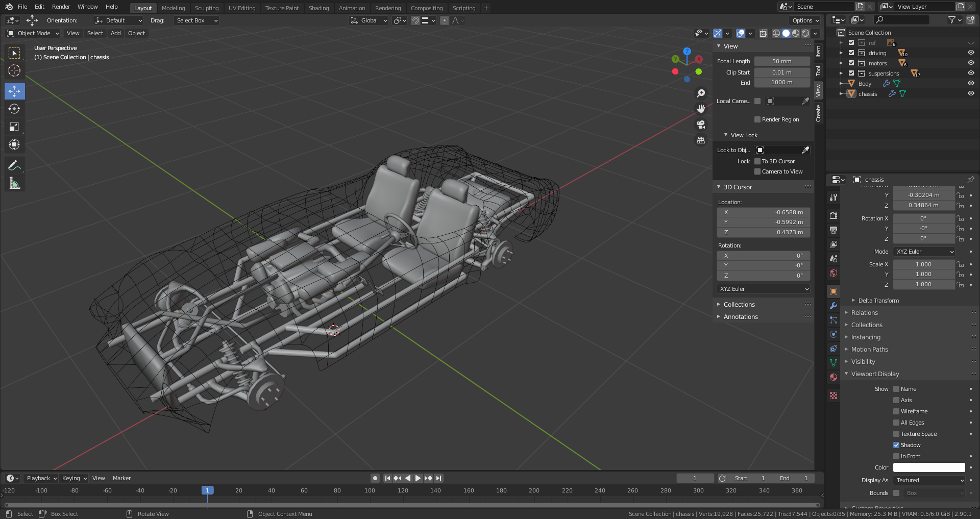This screenshot has height=519, width=980.
Task: Click the 3D Cursor tool
Action: [x=14, y=70]
